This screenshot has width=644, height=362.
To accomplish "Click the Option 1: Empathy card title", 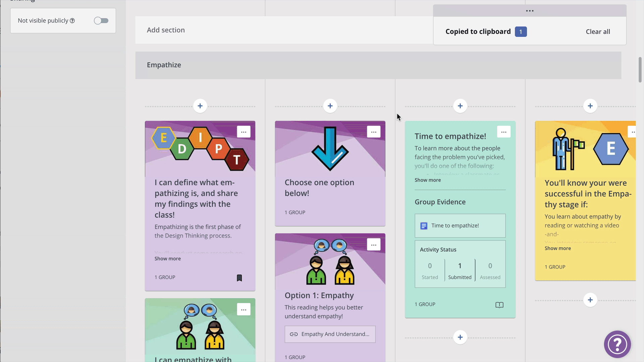I will click(319, 296).
